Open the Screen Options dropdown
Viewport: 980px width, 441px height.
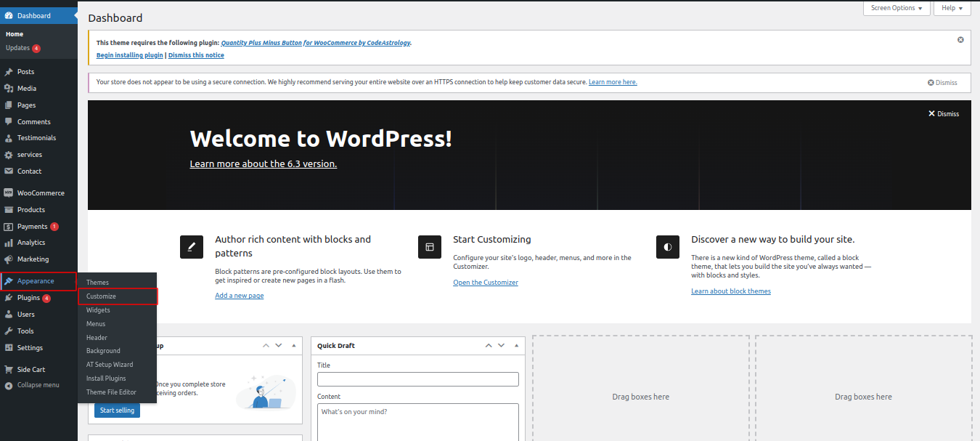pos(897,8)
